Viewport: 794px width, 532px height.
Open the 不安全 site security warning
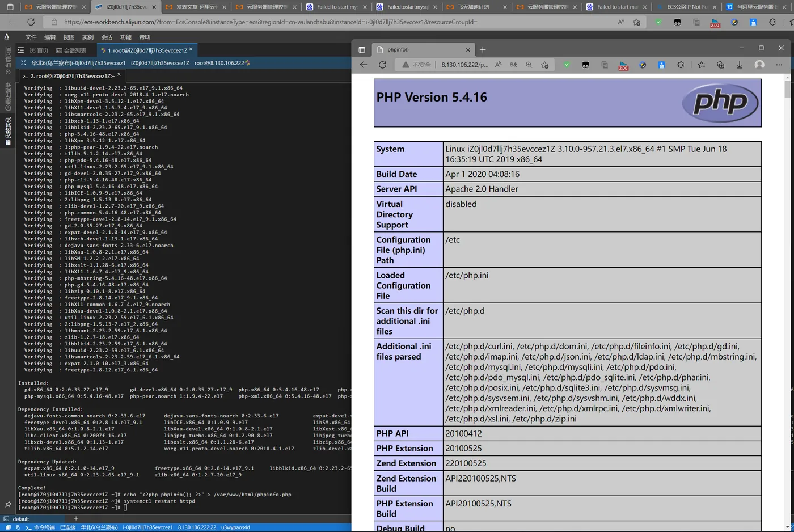417,65
